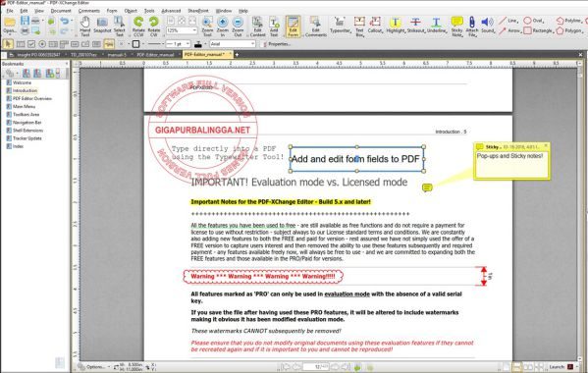Activate the Edit Content tool

(257, 27)
